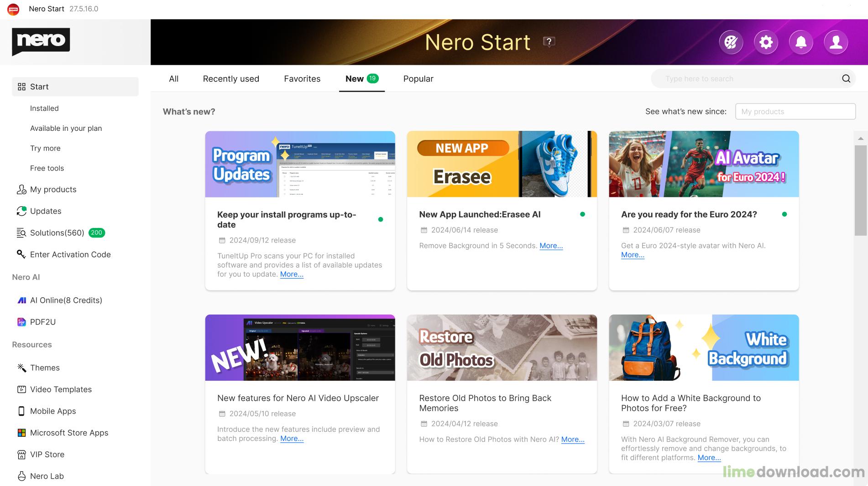Image resolution: width=868 pixels, height=486 pixels.
Task: Switch to the Favorites tab
Action: [x=302, y=79]
